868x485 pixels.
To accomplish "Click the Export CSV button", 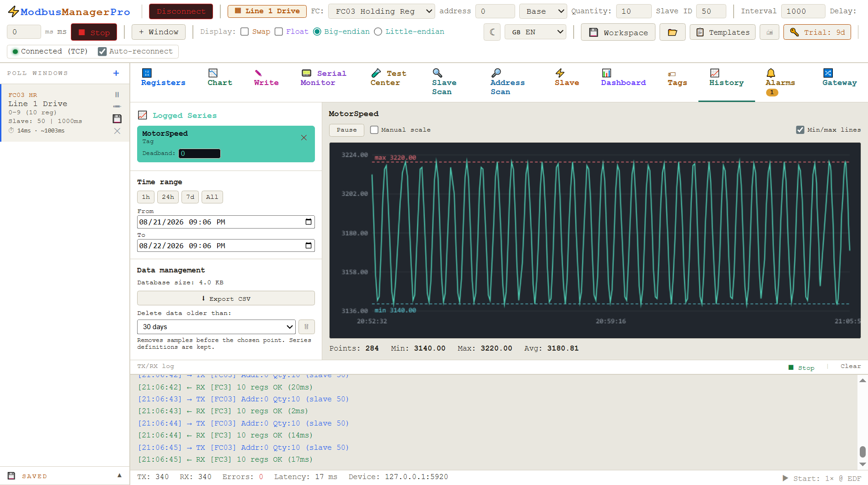I will (x=226, y=298).
